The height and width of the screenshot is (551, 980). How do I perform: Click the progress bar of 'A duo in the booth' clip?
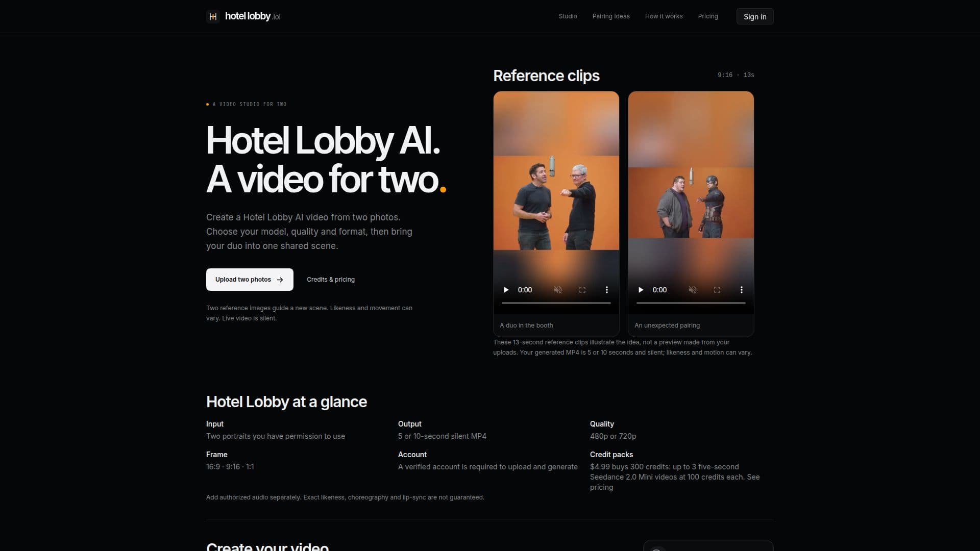[x=556, y=303]
